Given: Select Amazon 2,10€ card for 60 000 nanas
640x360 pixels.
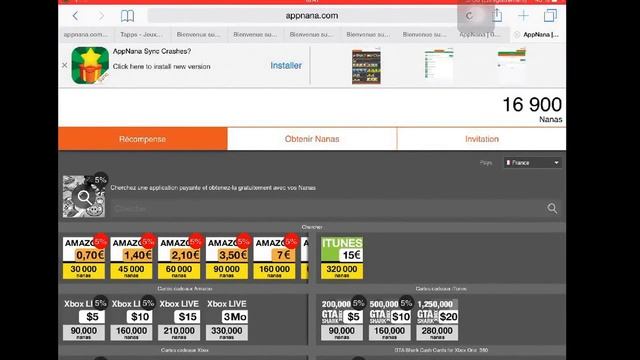Looking at the screenshot, I should (179, 258).
